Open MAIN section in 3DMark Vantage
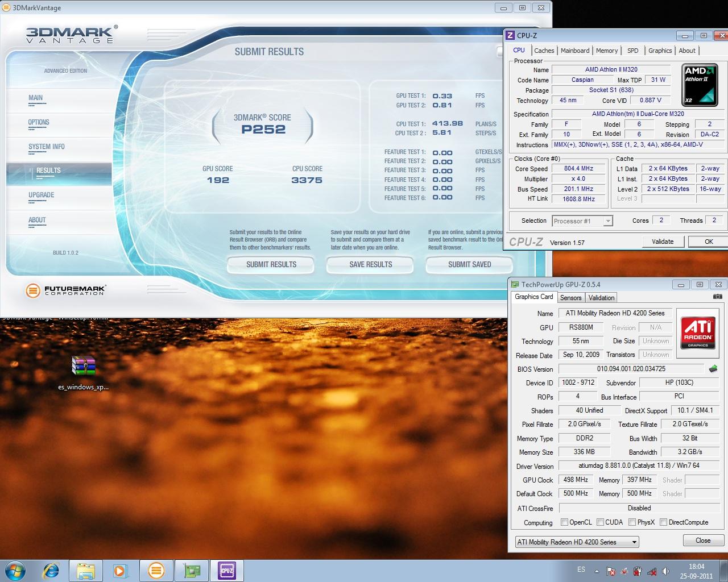728x582 pixels. [35, 98]
